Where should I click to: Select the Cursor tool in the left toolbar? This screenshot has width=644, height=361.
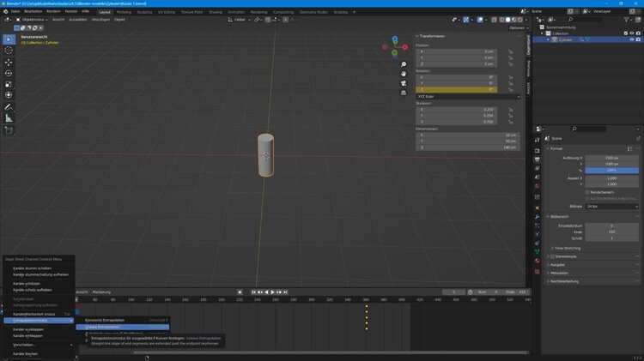[9, 51]
